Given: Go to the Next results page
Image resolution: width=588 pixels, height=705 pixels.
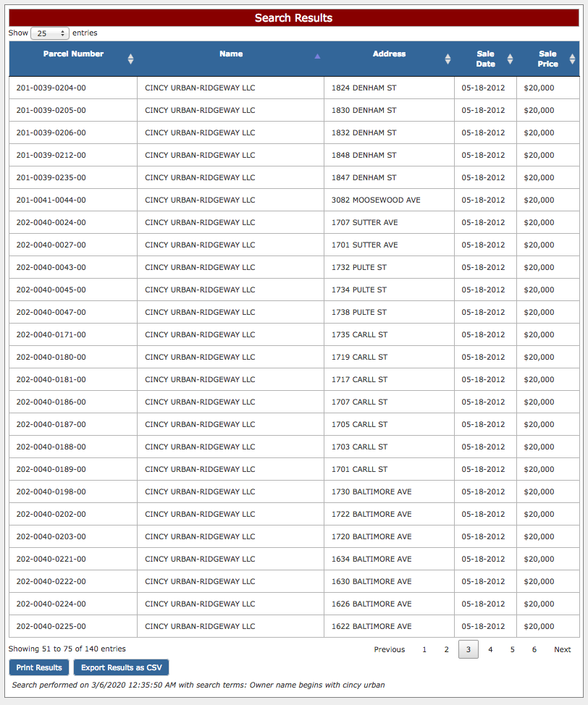Looking at the screenshot, I should pyautogui.click(x=563, y=649).
